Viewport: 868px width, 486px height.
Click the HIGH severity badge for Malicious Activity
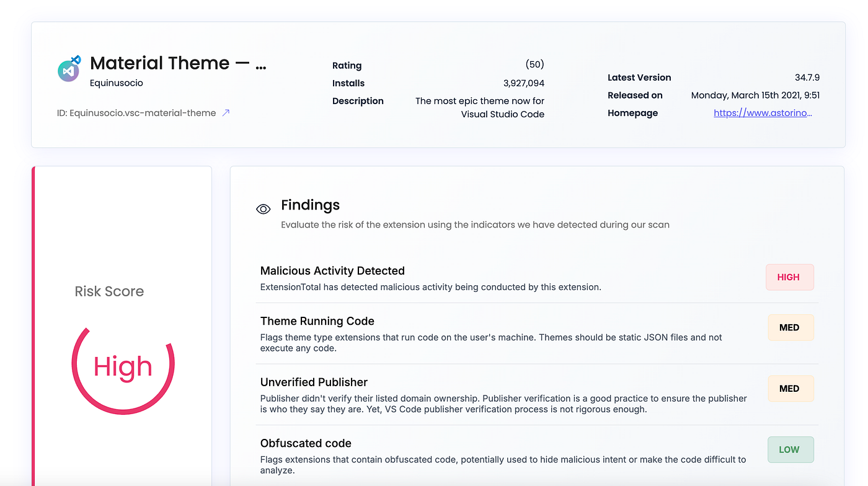[x=789, y=277]
